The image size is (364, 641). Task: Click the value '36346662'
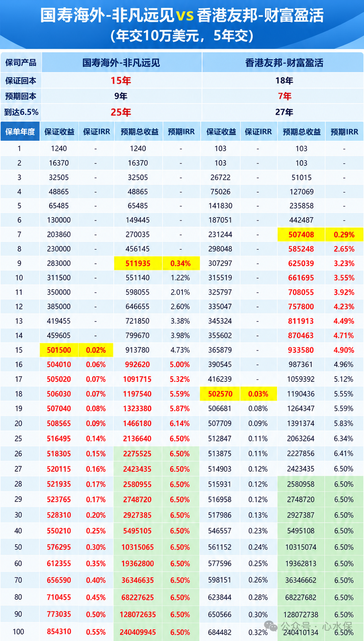click(301, 580)
